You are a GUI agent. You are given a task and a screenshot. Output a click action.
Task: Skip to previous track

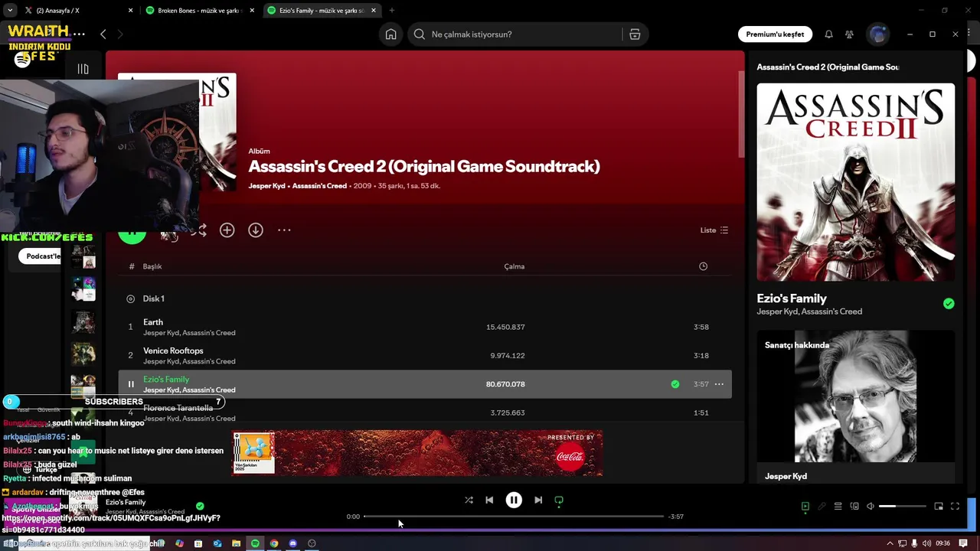click(489, 500)
